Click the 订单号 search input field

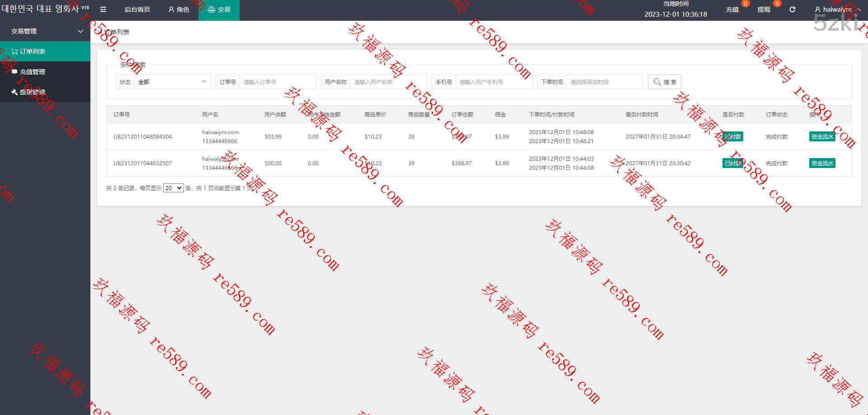pyautogui.click(x=277, y=82)
